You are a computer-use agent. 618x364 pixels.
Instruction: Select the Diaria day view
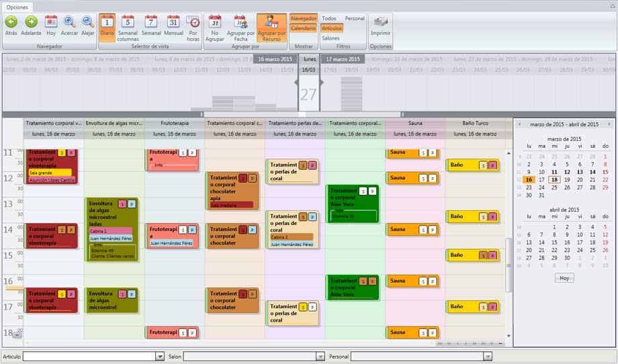click(107, 28)
